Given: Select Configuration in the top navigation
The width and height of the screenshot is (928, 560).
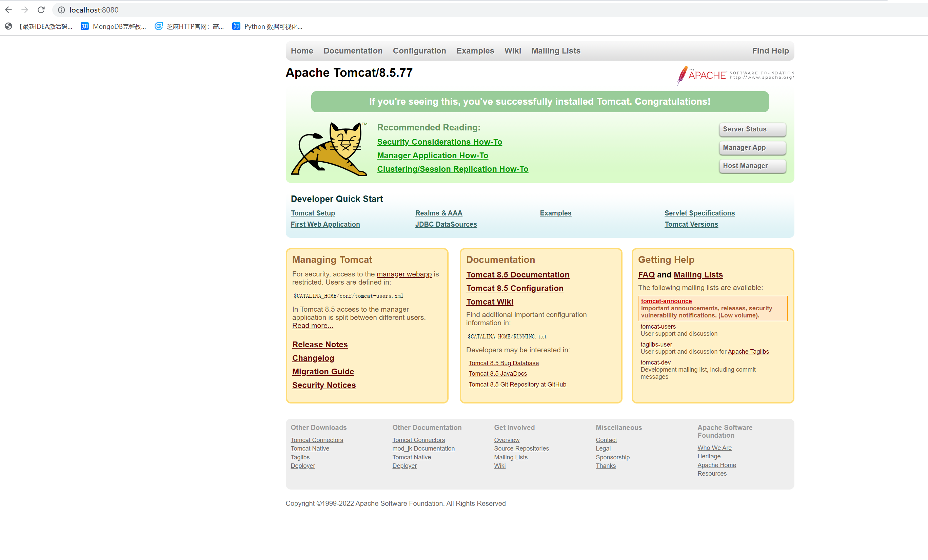Looking at the screenshot, I should [x=419, y=51].
